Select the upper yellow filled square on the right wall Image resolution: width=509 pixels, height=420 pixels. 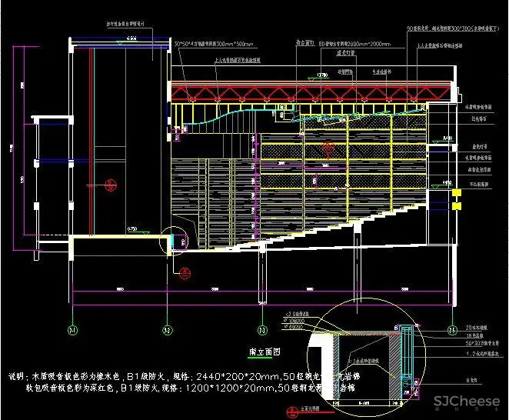pyautogui.click(x=457, y=192)
